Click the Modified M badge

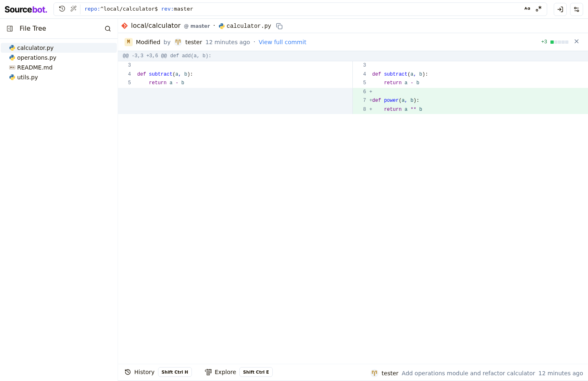129,42
